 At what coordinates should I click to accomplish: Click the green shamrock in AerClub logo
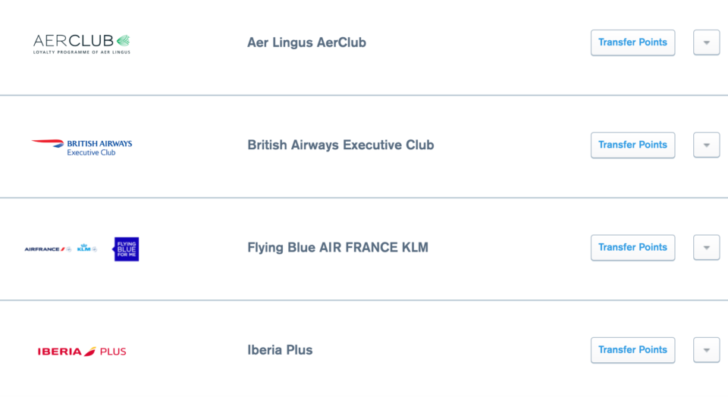pos(123,41)
